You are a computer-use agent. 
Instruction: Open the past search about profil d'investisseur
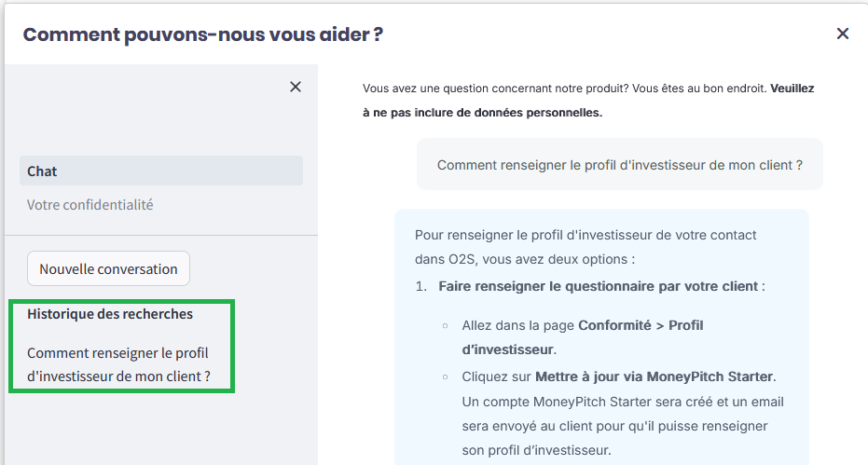118,365
